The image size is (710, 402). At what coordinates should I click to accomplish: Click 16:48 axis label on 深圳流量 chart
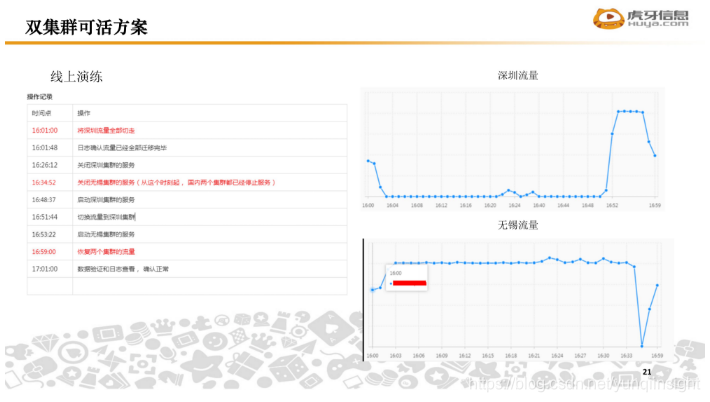click(588, 205)
